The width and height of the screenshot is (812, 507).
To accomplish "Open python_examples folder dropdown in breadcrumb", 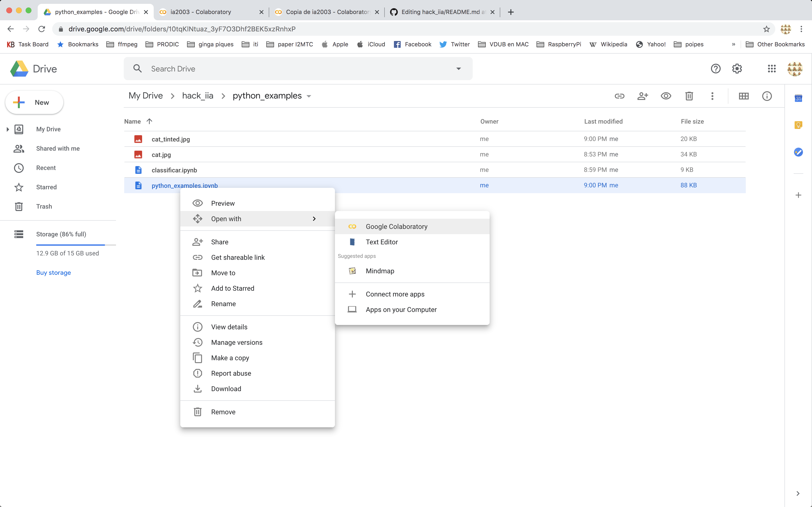I will [309, 97].
